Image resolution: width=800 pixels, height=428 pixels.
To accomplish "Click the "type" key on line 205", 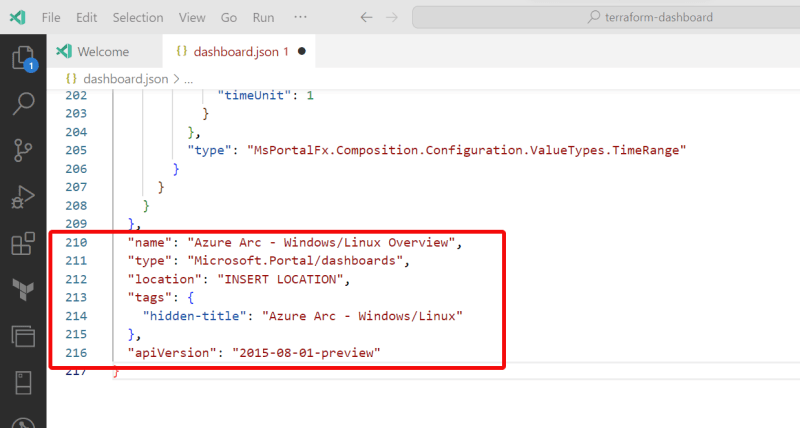I will pos(209,150).
